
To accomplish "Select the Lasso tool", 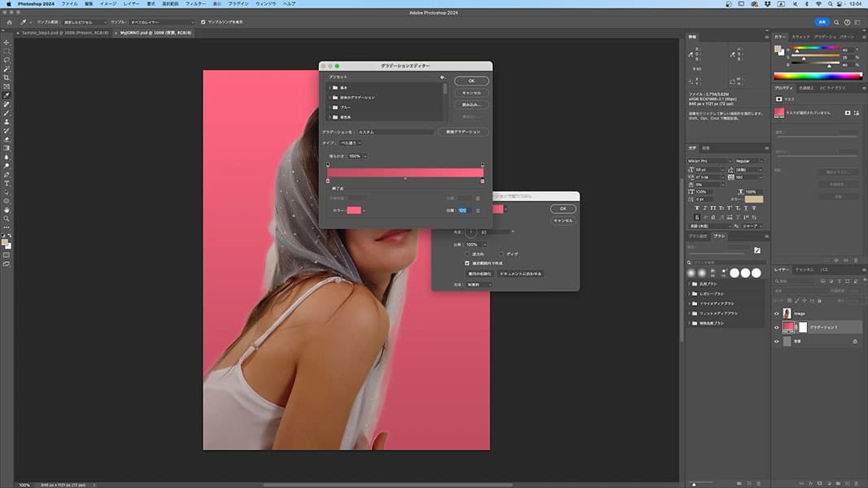I will 7,59.
